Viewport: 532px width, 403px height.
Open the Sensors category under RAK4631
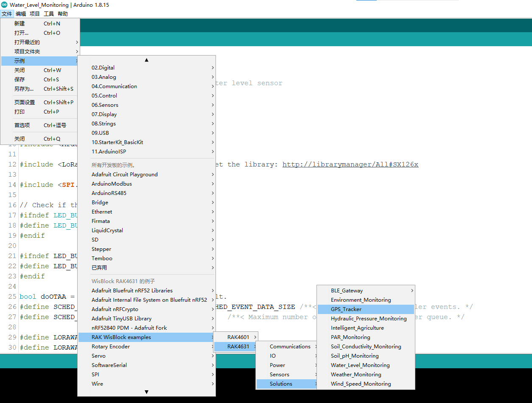[280, 375]
